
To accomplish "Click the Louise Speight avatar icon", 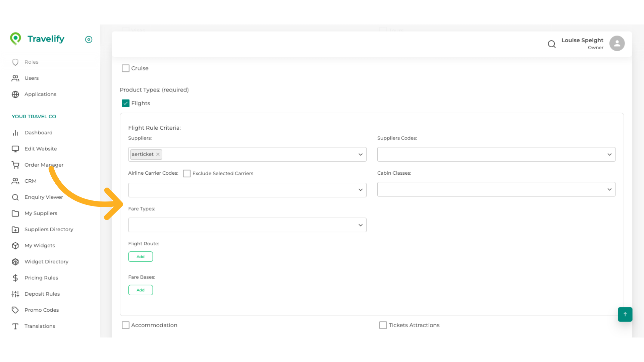I will [617, 43].
